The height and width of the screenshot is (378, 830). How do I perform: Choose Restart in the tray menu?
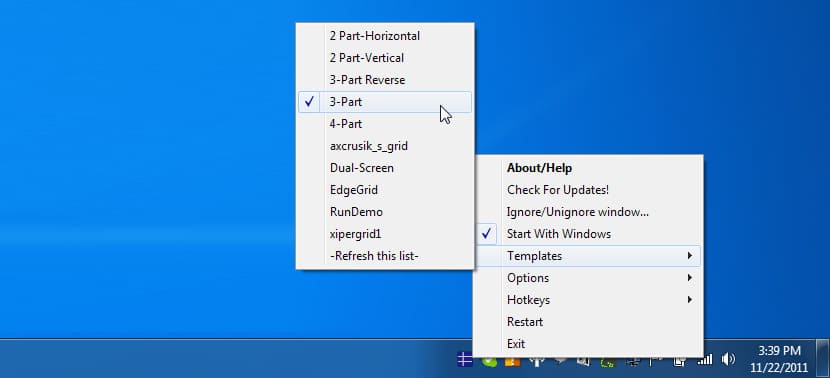[588, 322]
